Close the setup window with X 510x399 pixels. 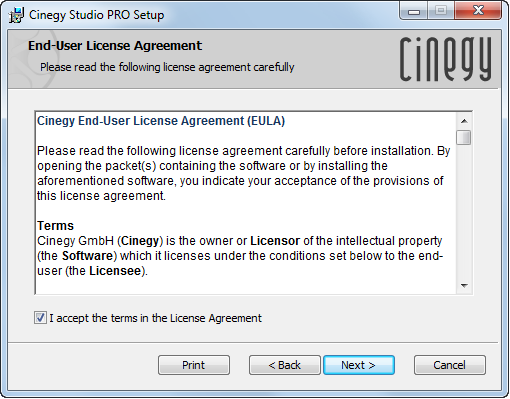478,11
